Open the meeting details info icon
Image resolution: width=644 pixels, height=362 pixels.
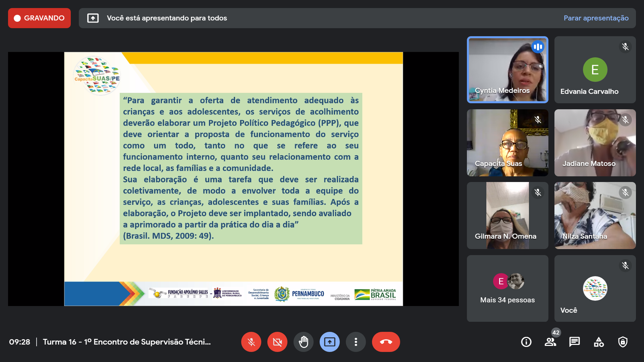click(x=526, y=342)
